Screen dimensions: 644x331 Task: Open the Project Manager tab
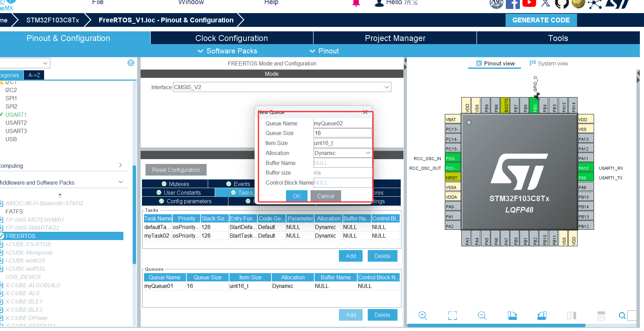(395, 38)
